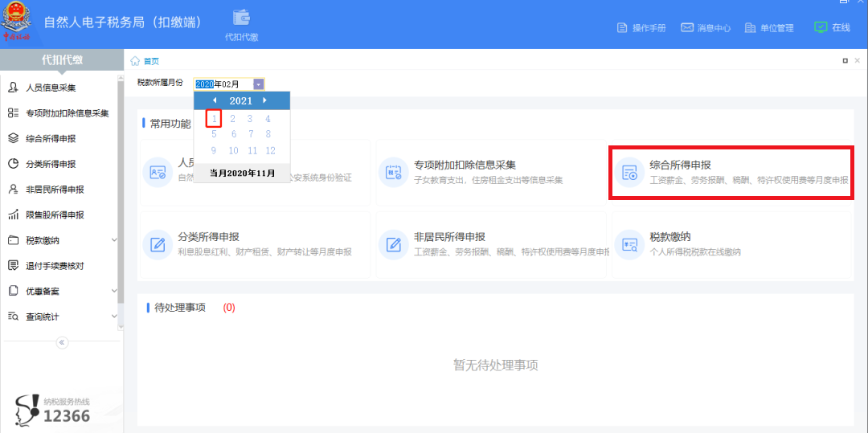This screenshot has width=868, height=433.
Task: Expand the 税款缴纳 sidebar chevron
Action: pos(114,240)
